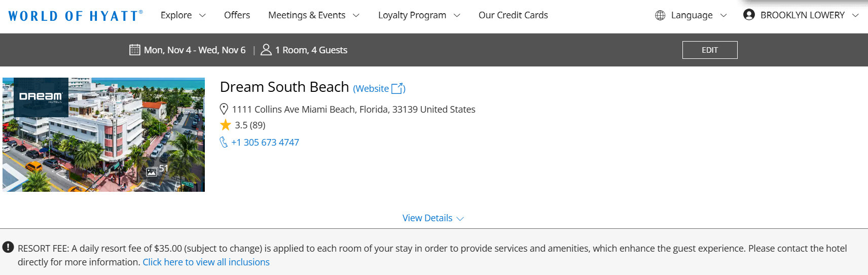Image resolution: width=868 pixels, height=275 pixels.
Task: Click the gold star rating icon
Action: point(226,125)
